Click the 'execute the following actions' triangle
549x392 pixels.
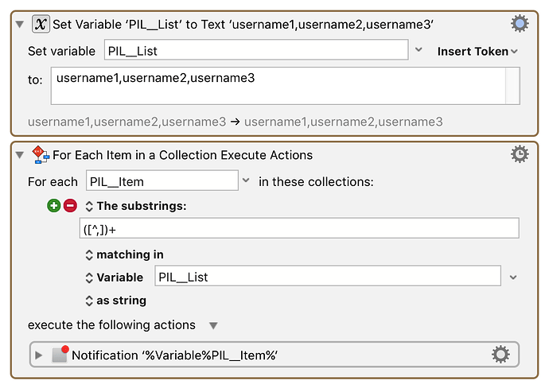[213, 326]
